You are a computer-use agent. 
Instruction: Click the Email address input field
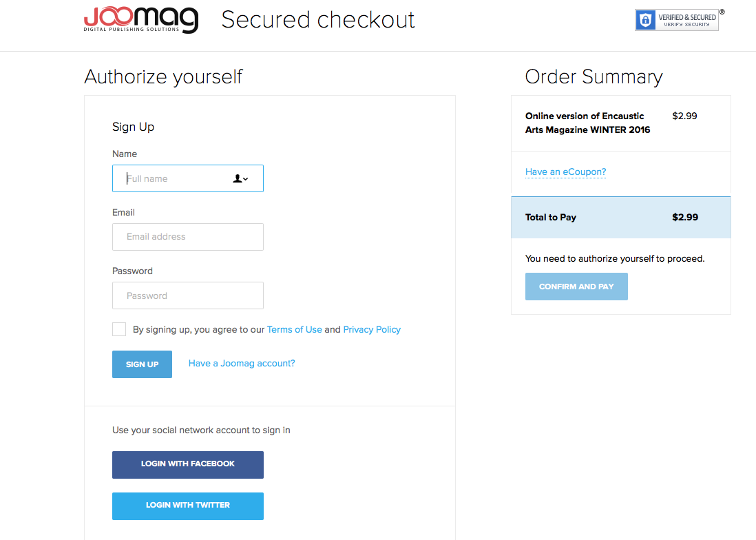[x=187, y=237]
